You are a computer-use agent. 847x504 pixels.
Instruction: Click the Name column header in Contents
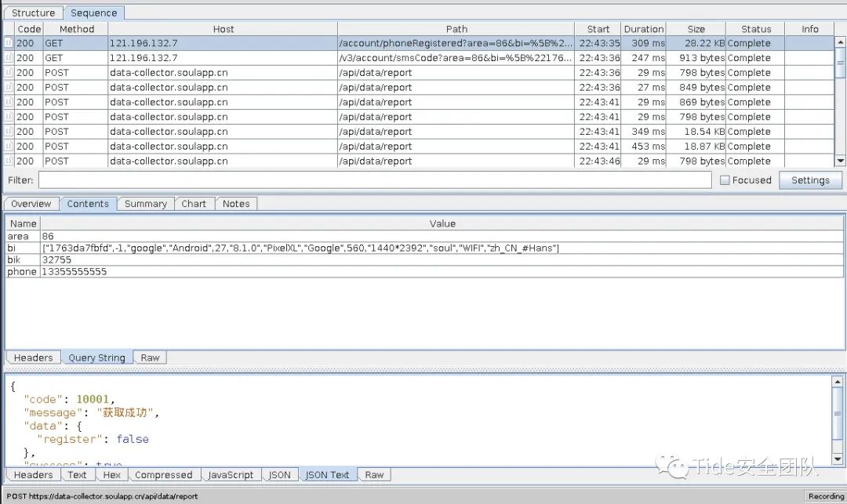pos(23,223)
